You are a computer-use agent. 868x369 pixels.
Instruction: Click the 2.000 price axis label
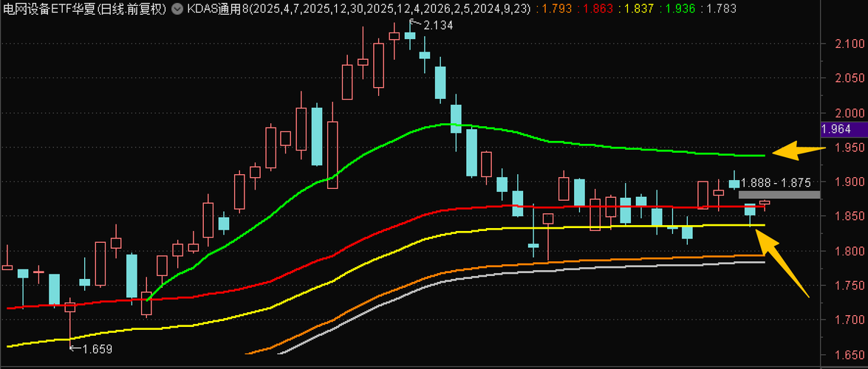point(851,113)
